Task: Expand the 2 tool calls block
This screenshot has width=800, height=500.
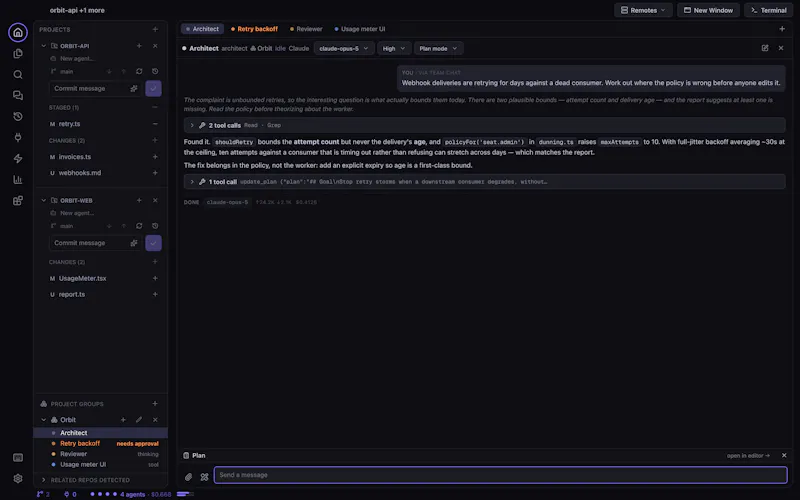Action: [x=484, y=125]
